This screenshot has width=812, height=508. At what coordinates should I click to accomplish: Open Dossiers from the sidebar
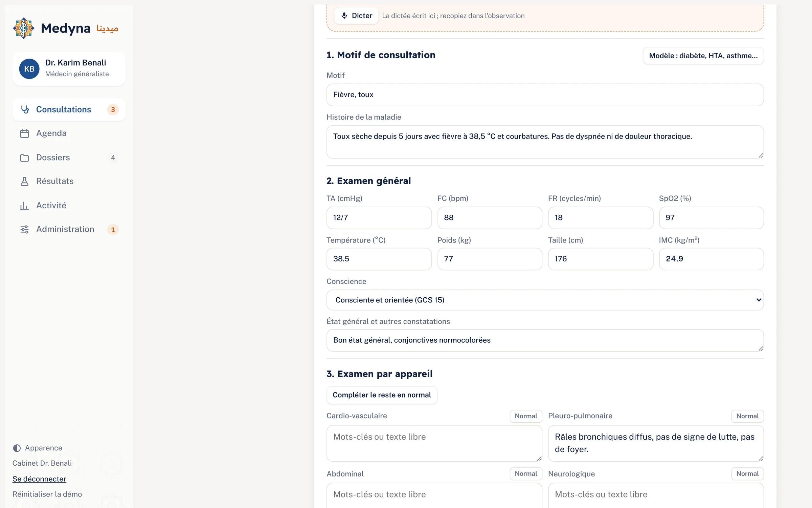pyautogui.click(x=69, y=157)
